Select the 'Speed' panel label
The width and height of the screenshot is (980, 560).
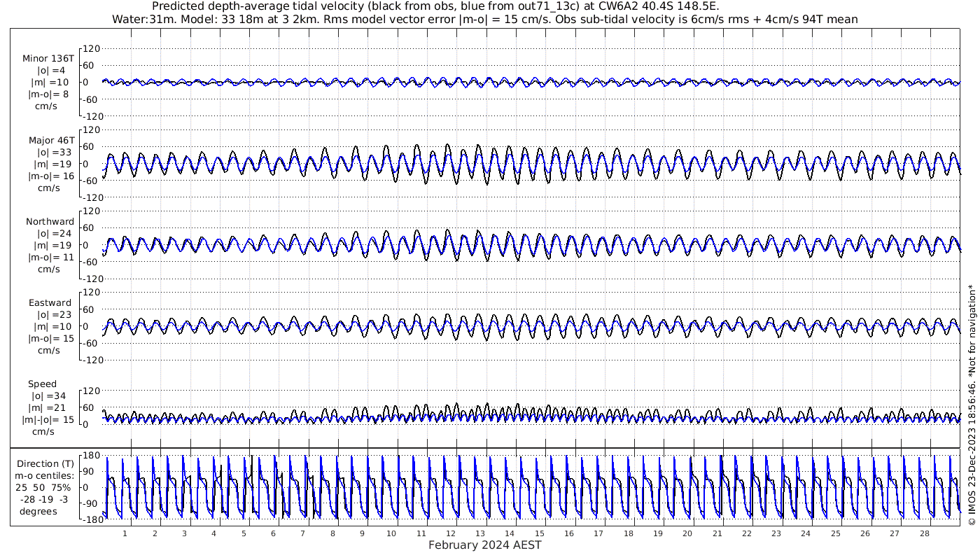pos(42,384)
